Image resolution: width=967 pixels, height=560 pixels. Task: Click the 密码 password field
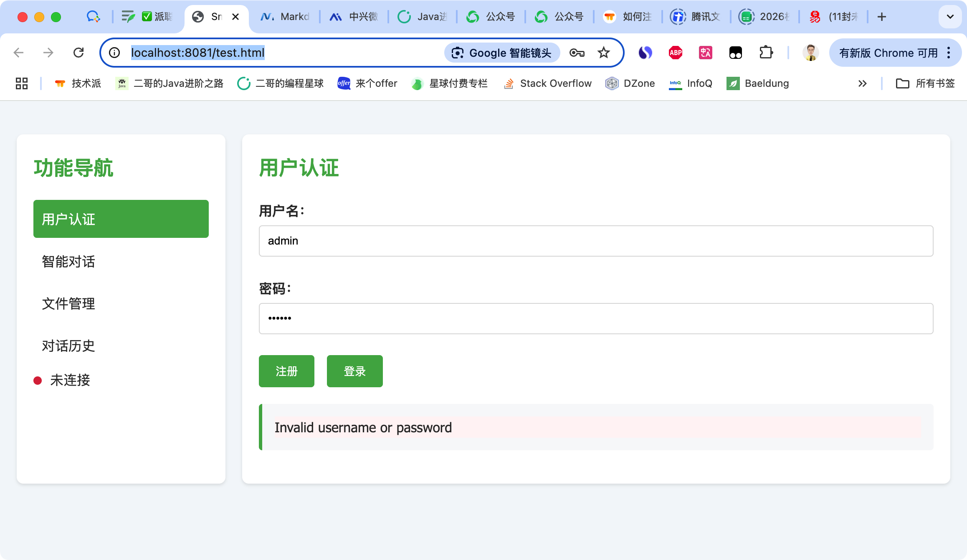(x=596, y=318)
